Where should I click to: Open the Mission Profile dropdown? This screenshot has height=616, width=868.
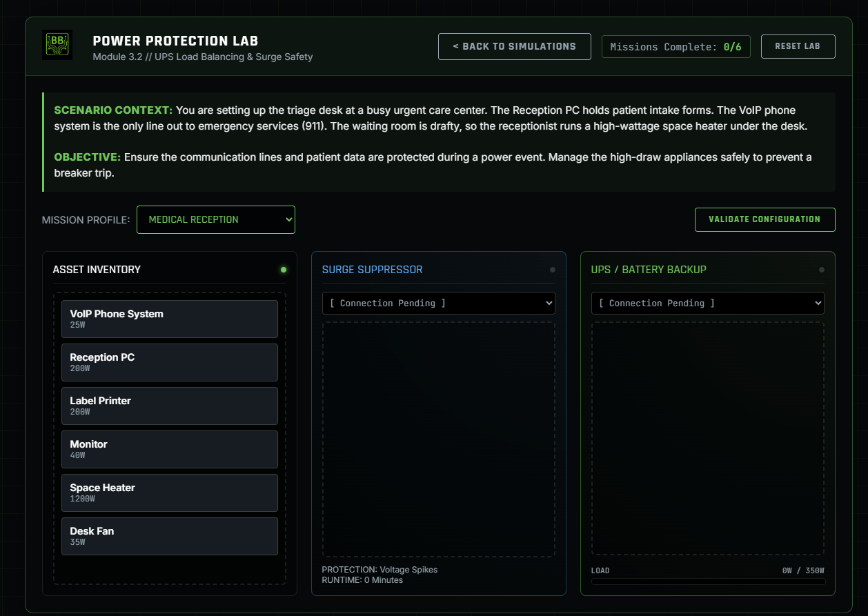click(x=215, y=219)
